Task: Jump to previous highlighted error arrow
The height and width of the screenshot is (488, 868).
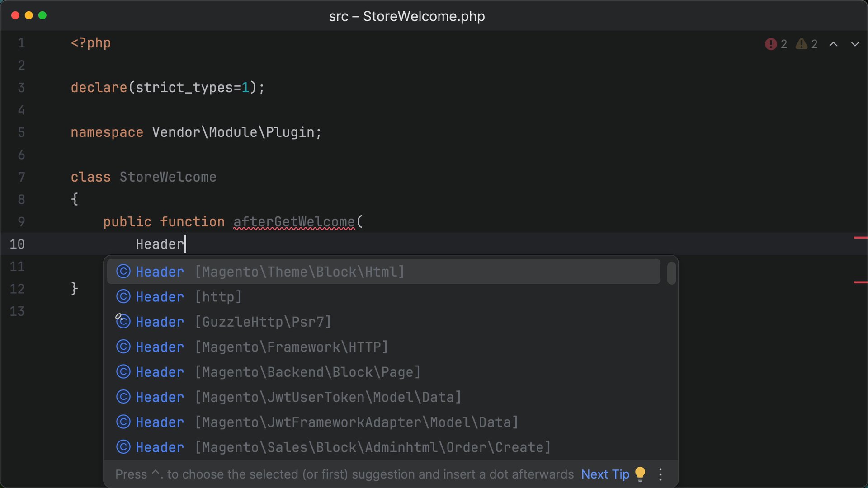Action: [833, 44]
